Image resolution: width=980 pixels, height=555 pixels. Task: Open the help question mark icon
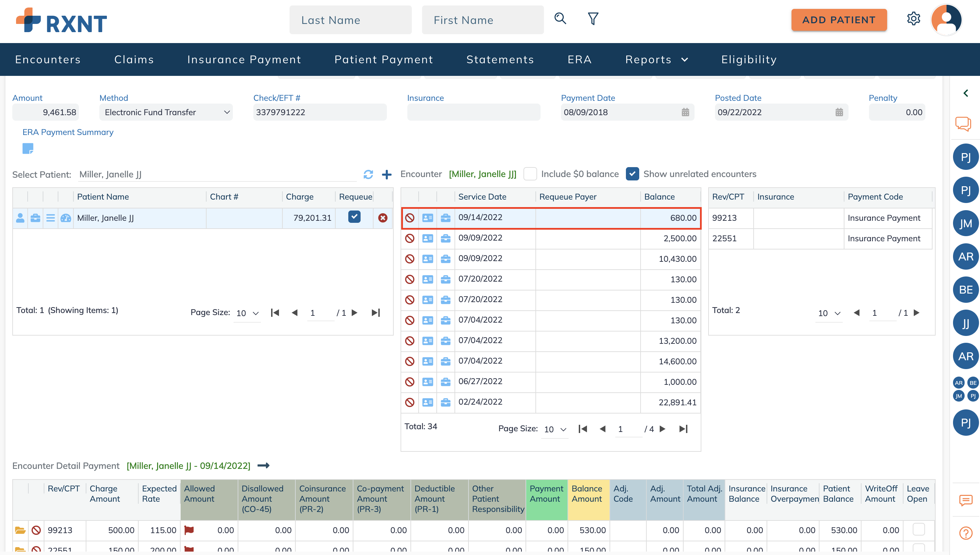click(966, 533)
